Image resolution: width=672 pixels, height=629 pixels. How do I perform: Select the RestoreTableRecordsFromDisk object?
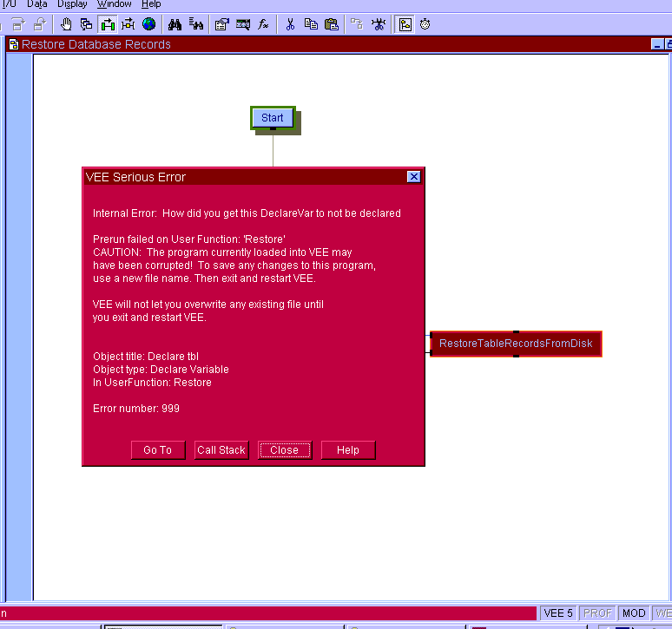(x=516, y=344)
